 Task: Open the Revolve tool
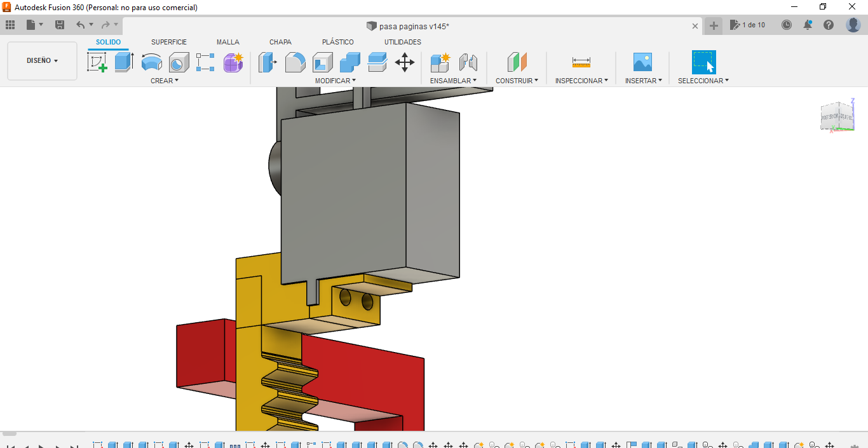tap(152, 62)
